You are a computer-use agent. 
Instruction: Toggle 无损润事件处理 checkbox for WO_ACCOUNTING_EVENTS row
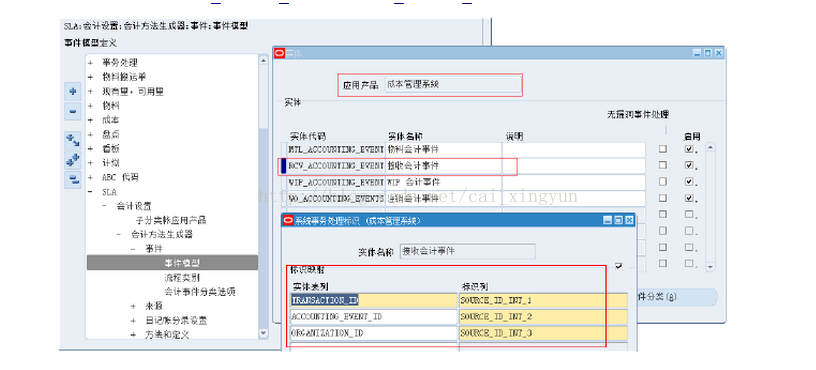pos(662,198)
